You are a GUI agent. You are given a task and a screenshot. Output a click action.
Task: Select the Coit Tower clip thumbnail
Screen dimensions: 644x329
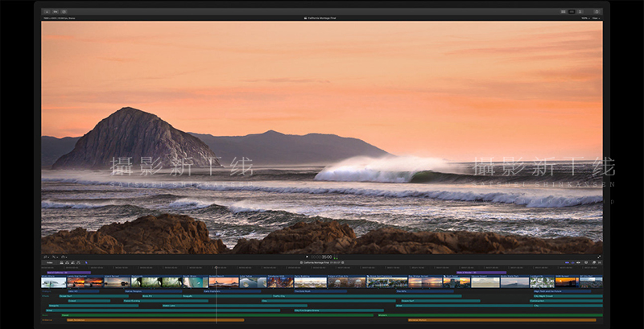[456, 282]
